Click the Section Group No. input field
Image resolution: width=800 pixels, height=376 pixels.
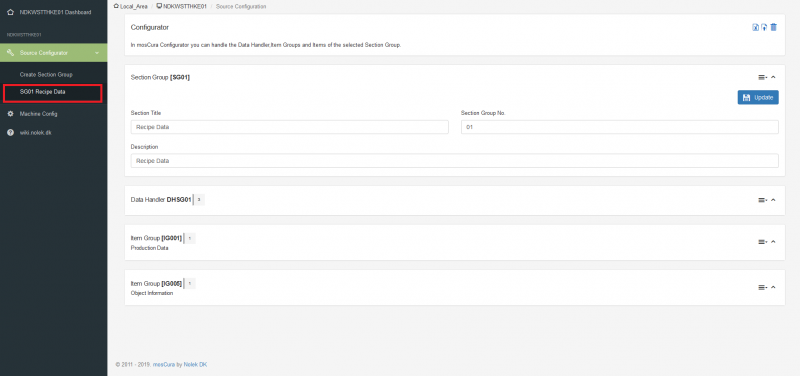coord(620,127)
